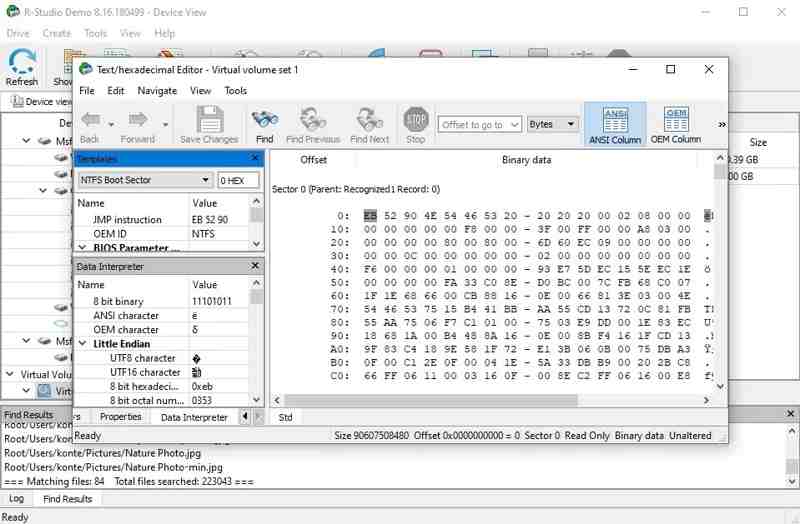800x524 pixels.
Task: Open Find with the binoculars icon
Action: 265,120
